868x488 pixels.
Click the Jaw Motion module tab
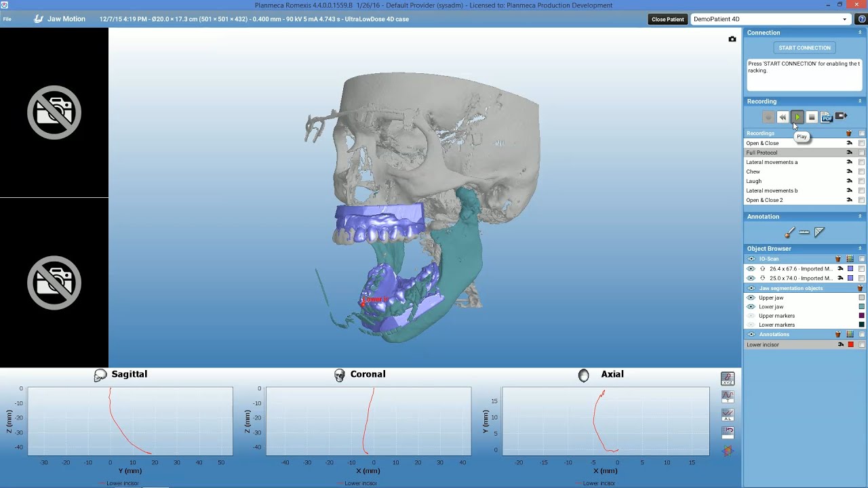pyautogui.click(x=59, y=19)
